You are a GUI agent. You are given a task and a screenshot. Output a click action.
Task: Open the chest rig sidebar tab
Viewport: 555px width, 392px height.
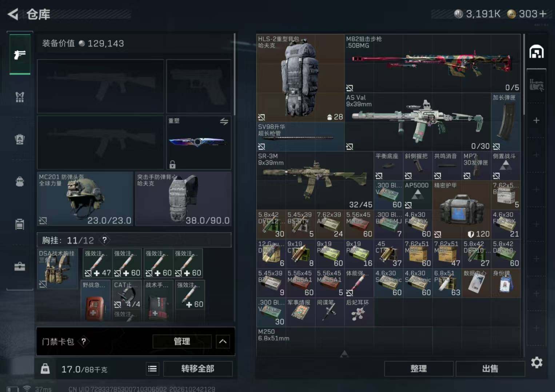[20, 97]
